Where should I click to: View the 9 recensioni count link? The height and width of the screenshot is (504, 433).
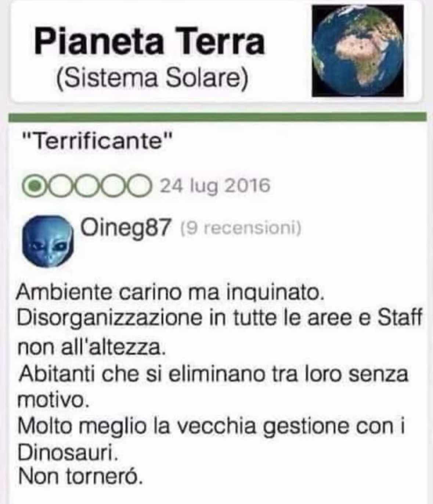pos(241,229)
